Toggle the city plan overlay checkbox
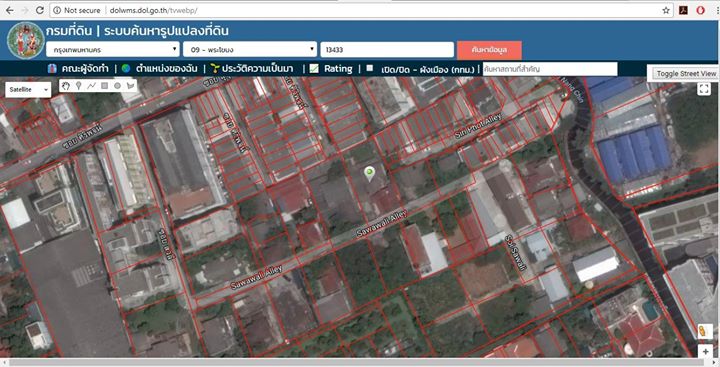The width and height of the screenshot is (720, 367). pos(370,68)
